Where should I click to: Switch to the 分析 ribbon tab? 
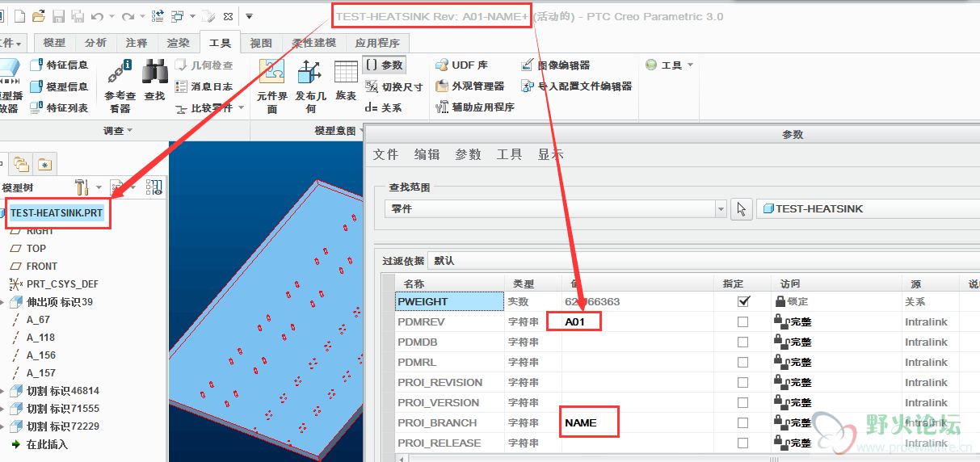(95, 43)
